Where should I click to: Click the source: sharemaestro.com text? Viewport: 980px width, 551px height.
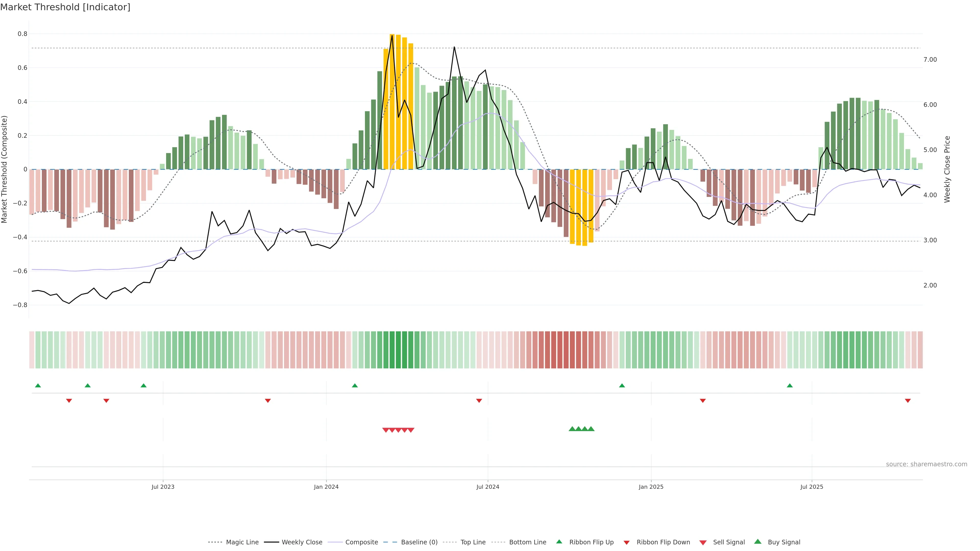click(926, 464)
